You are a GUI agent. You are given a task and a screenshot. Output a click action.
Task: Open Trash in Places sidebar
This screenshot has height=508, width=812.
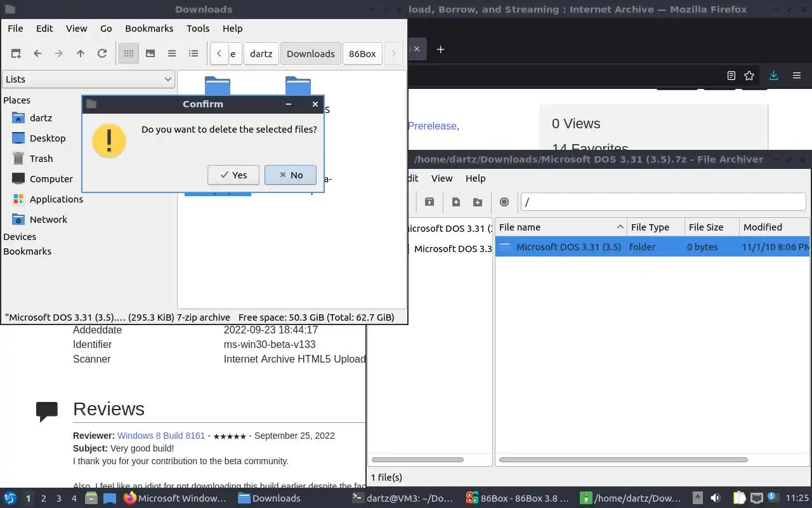pos(41,159)
